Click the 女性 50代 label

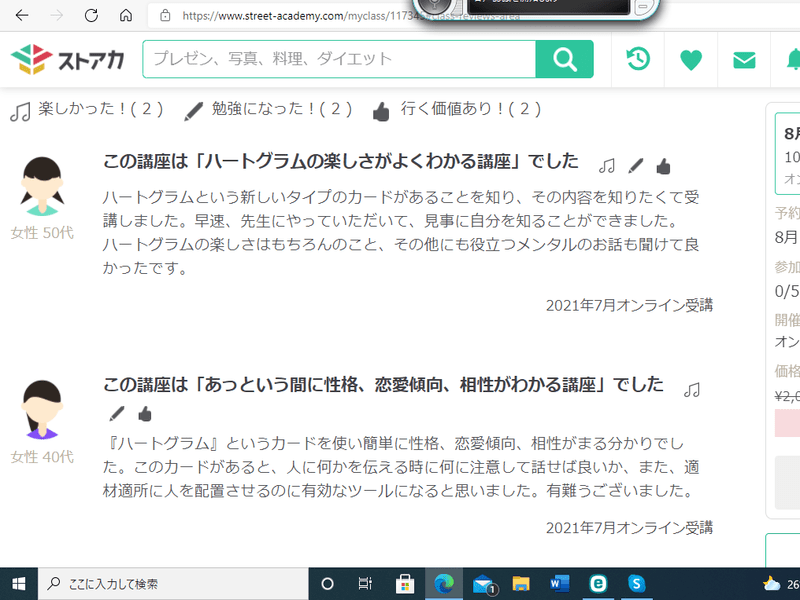pos(42,233)
